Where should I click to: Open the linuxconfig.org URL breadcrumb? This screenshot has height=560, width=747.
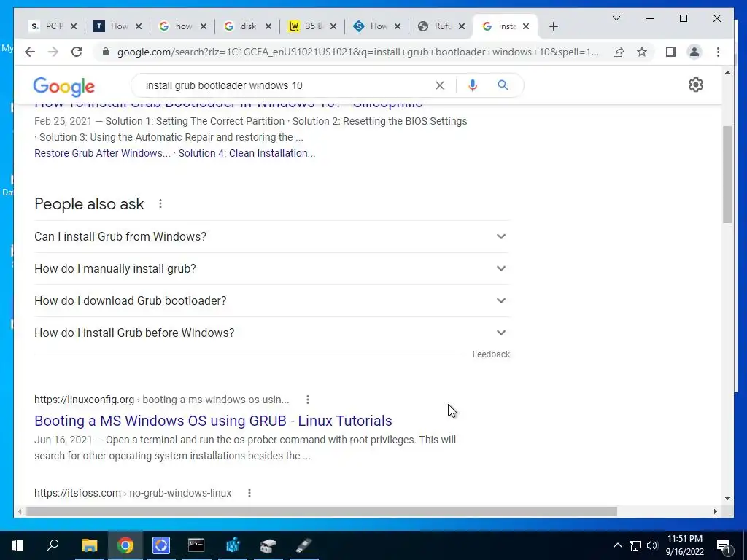161,400
